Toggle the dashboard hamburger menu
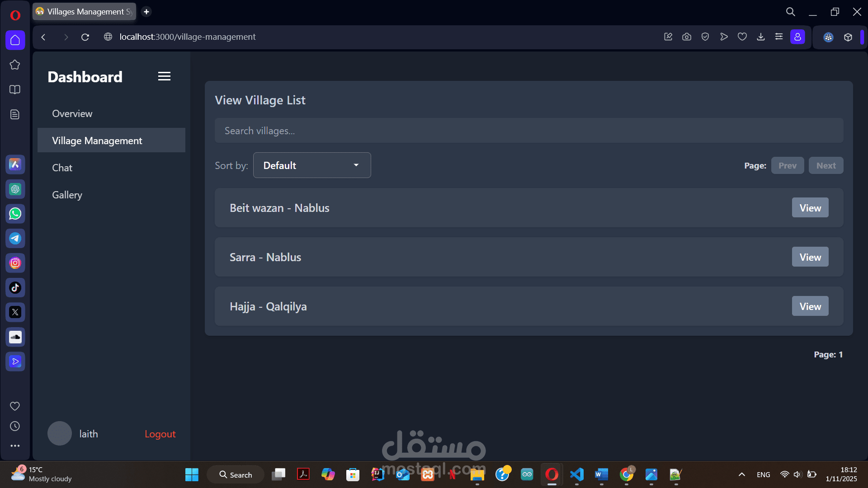 [164, 76]
